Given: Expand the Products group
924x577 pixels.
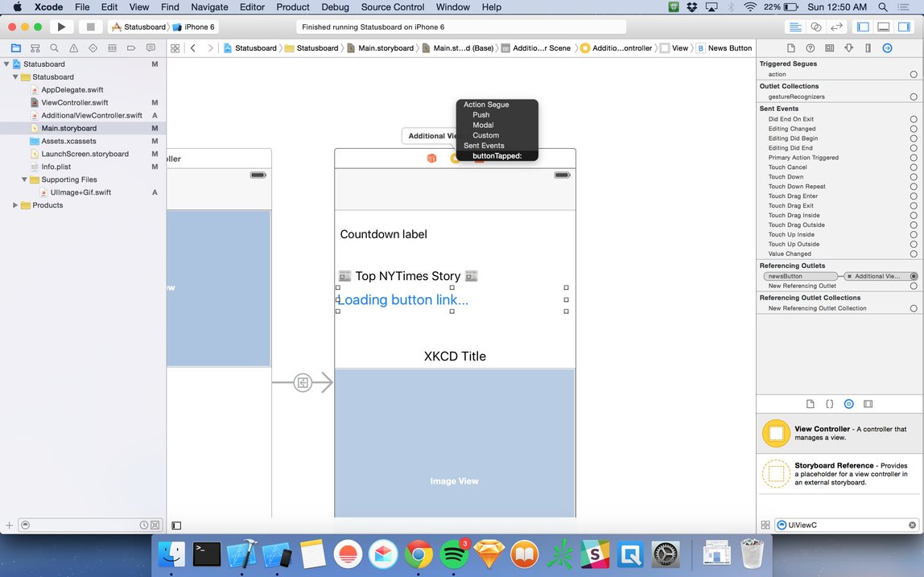Looking at the screenshot, I should coord(15,205).
